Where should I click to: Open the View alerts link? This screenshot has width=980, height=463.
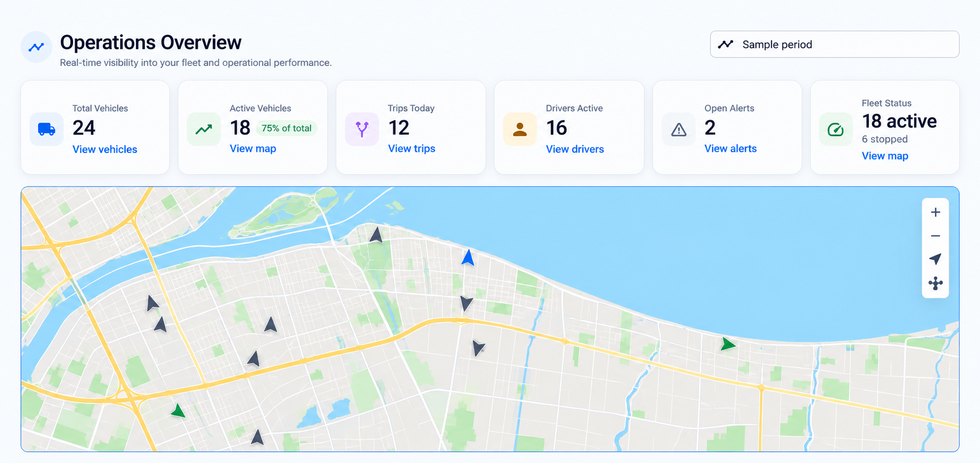[730, 149]
